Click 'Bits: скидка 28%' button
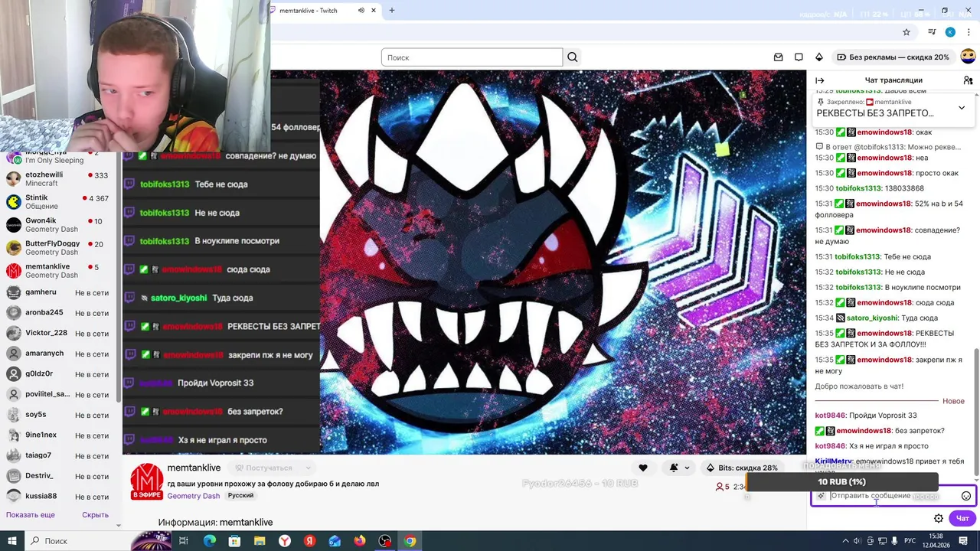Screen dimensions: 980x551 tap(742, 468)
